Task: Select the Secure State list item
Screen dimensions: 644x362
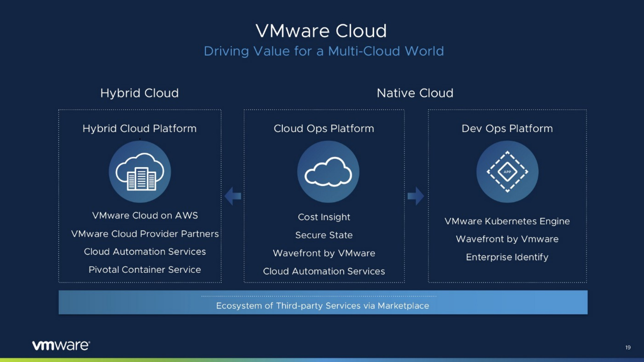Action: 324,235
